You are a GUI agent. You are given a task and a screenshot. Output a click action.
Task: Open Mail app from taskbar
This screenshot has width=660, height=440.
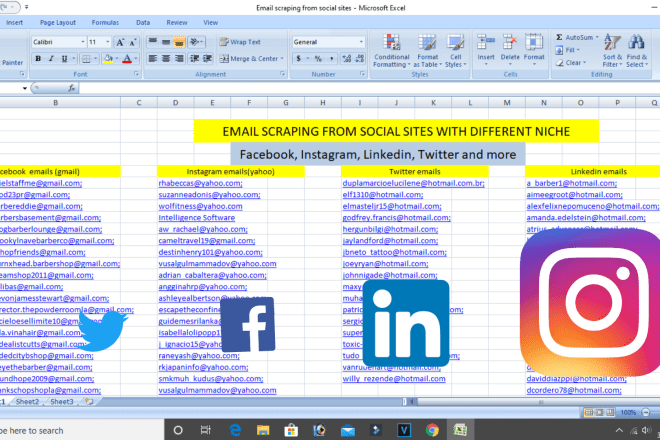[348, 430]
